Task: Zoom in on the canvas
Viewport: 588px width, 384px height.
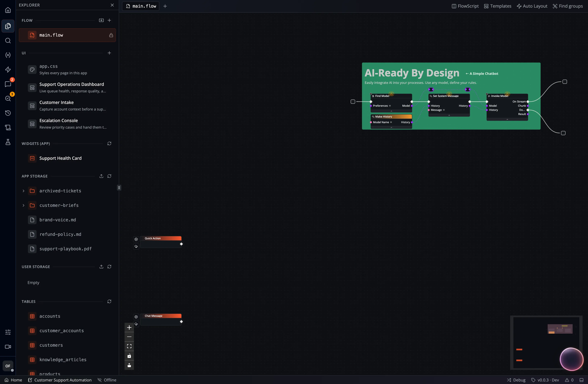Action: click(x=129, y=328)
